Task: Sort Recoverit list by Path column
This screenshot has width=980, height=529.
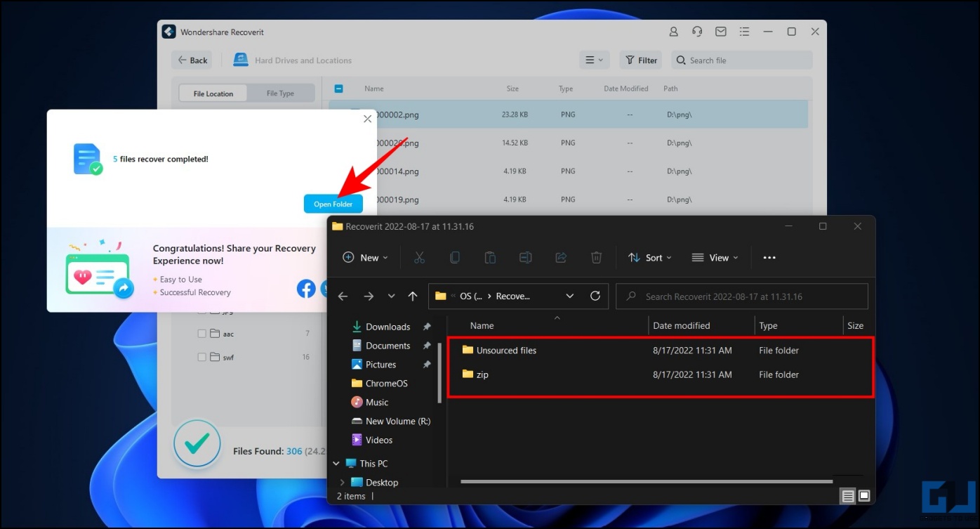Action: tap(670, 89)
